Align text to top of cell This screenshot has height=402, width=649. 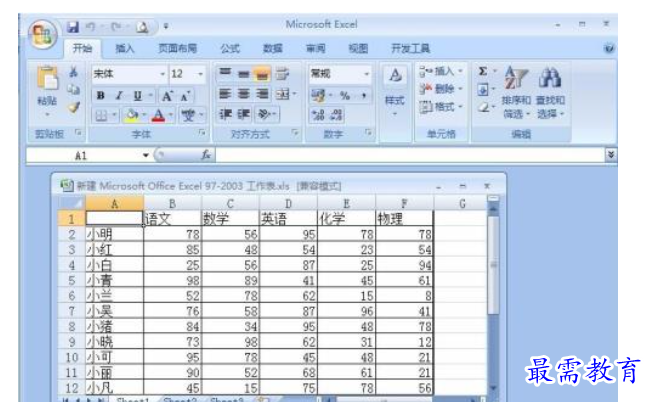[225, 74]
